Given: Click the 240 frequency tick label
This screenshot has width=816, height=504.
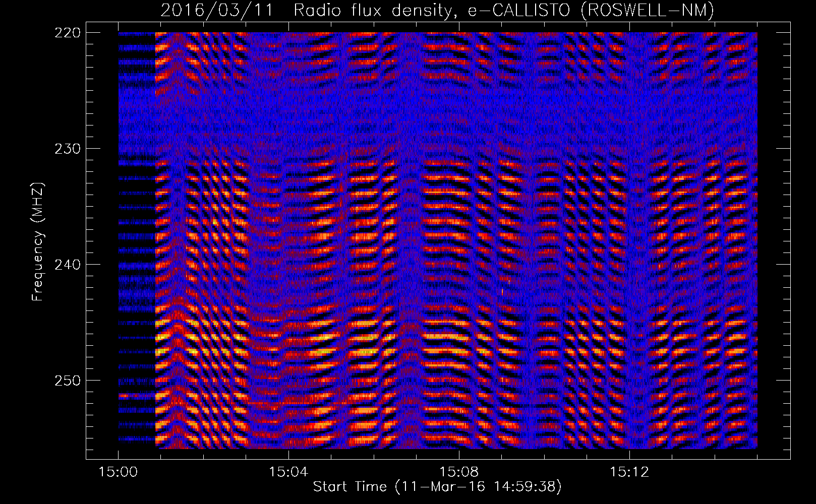Looking at the screenshot, I should 67,265.
